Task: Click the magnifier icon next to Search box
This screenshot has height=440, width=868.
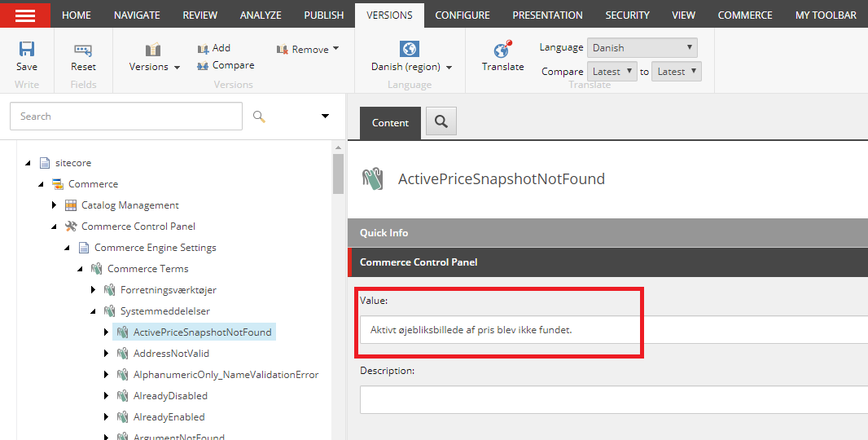Action: (x=259, y=117)
